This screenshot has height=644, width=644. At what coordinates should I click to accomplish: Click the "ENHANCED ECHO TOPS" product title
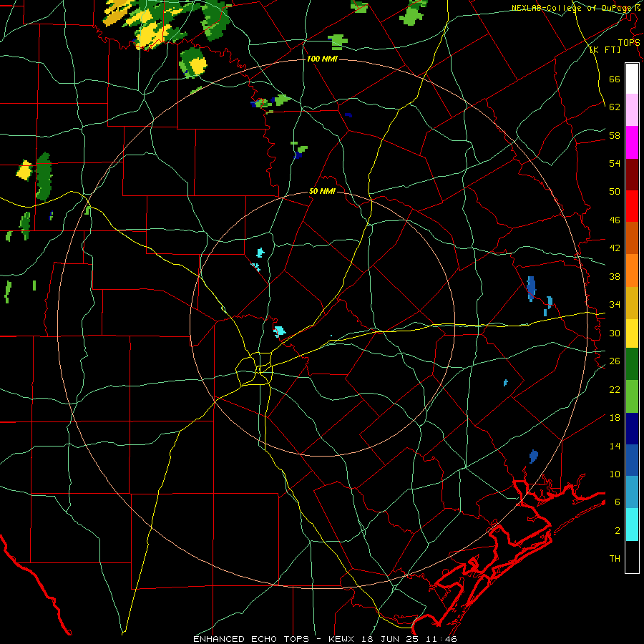[251, 639]
